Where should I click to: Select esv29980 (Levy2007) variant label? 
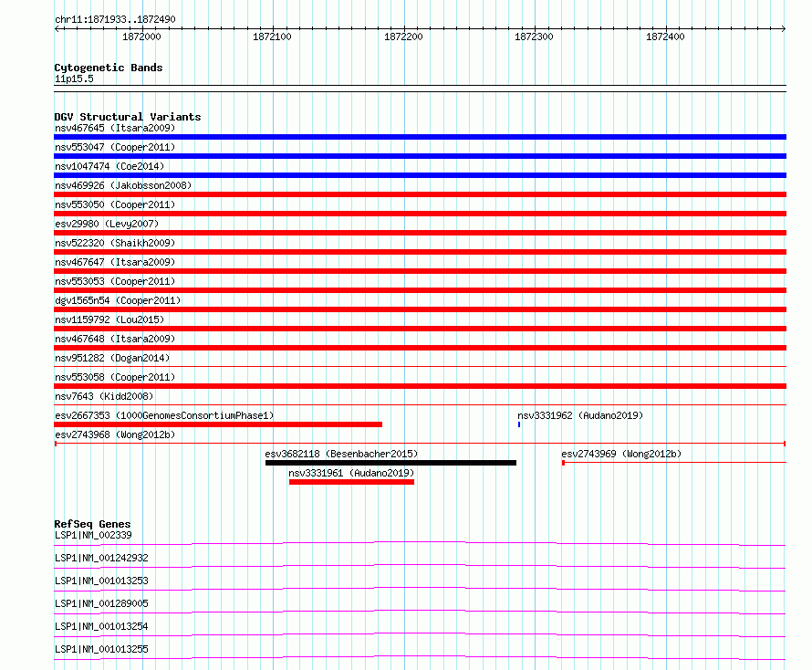tap(107, 224)
